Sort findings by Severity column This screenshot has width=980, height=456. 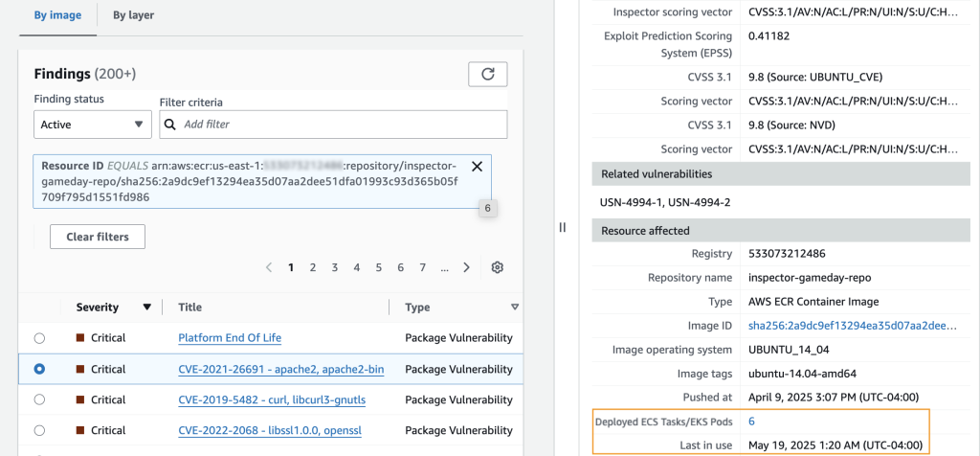point(146,308)
